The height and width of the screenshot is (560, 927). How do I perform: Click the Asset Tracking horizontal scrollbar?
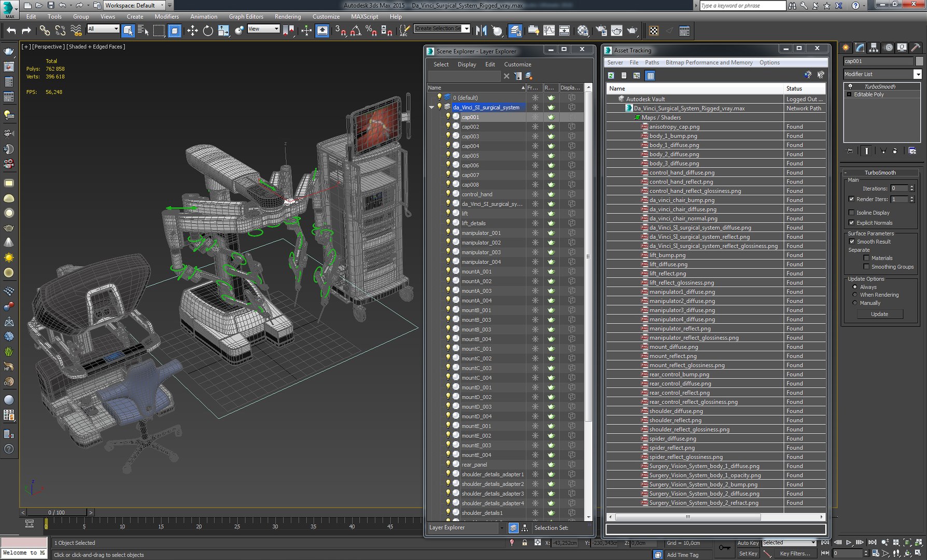[687, 517]
